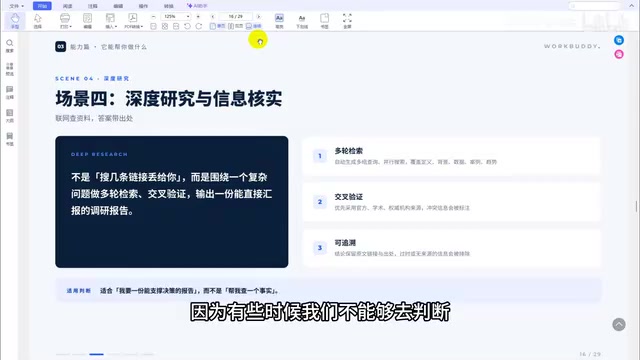
Task: Open the Search panel in left sidebar
Action: click(10, 46)
